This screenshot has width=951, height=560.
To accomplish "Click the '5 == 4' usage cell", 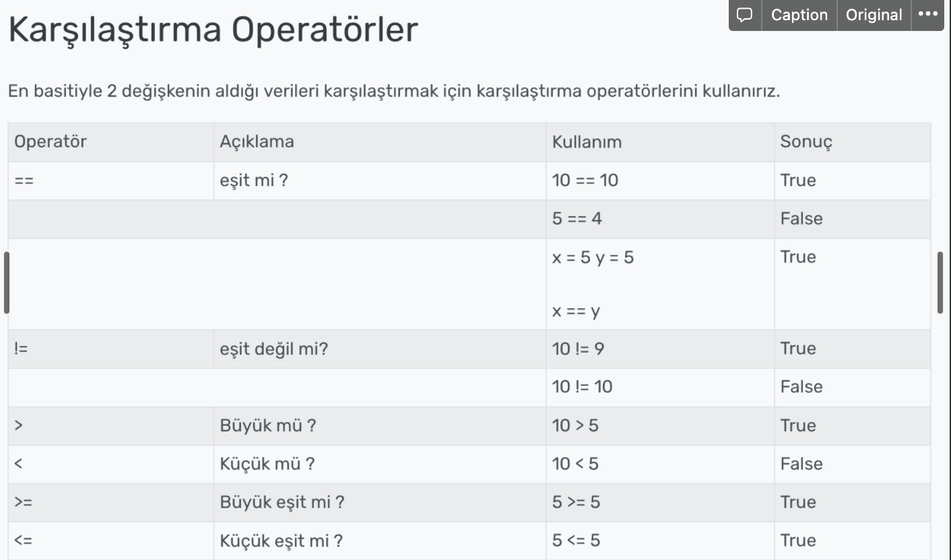I will coord(660,219).
